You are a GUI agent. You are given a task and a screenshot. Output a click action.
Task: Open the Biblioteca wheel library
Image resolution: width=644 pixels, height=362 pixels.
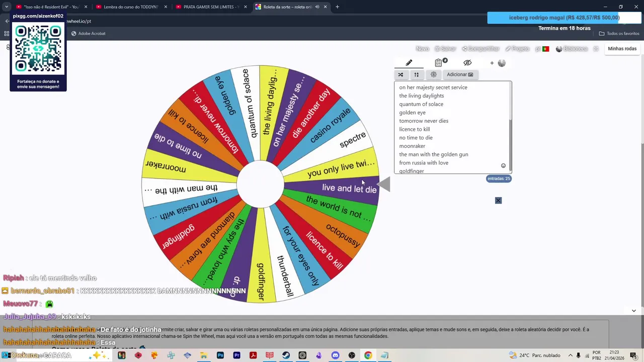click(x=572, y=49)
